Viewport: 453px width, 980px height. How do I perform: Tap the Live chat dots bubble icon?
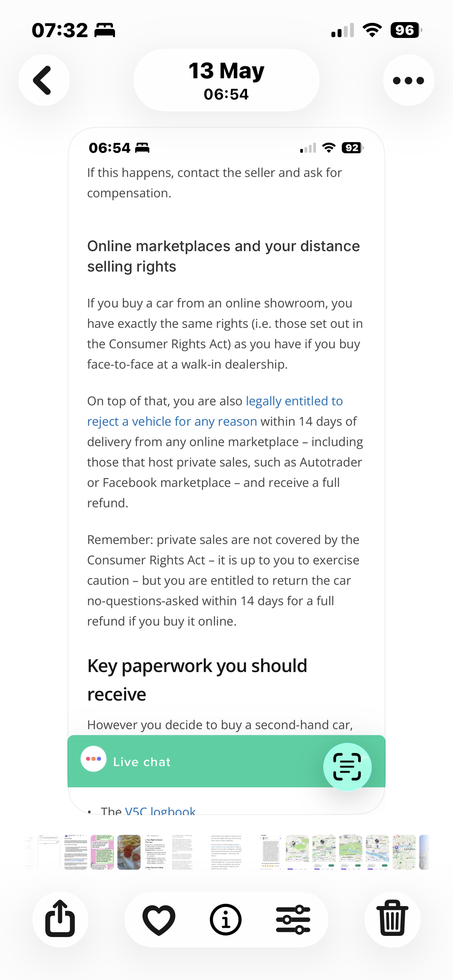click(93, 759)
